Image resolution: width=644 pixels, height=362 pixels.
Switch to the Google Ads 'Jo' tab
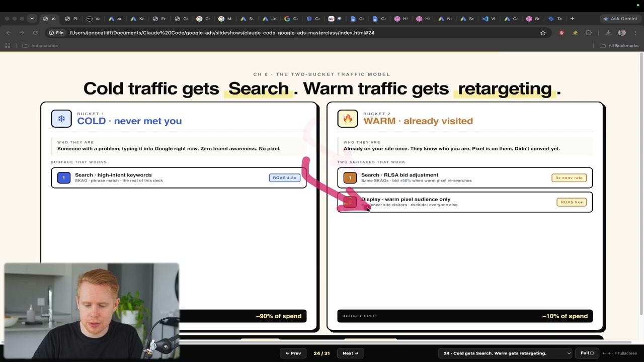(x=269, y=19)
